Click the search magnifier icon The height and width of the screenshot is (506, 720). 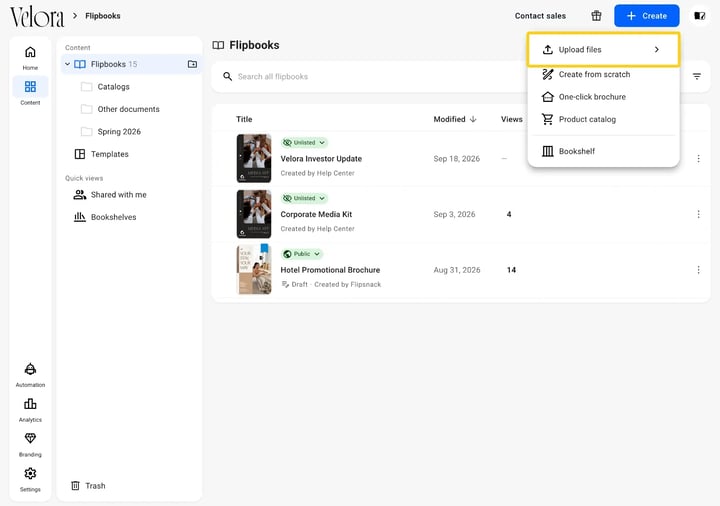pos(227,76)
